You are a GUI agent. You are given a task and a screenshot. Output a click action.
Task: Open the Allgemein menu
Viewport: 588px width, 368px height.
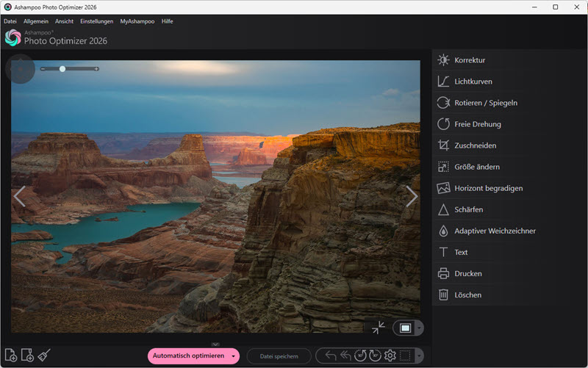(36, 21)
